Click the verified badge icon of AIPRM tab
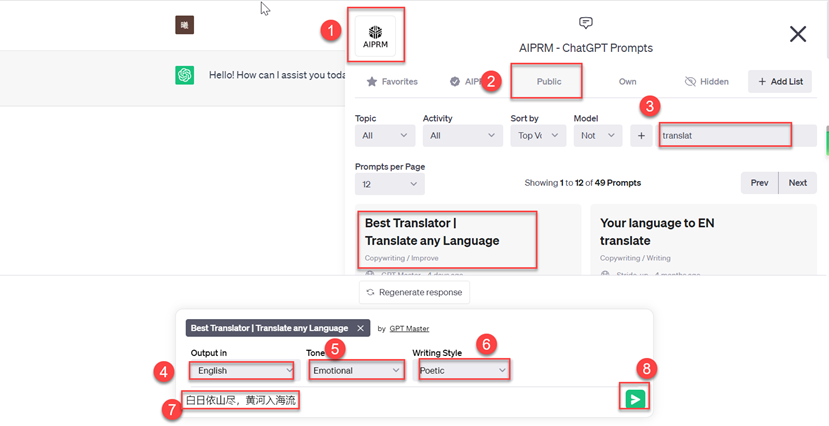The width and height of the screenshot is (829, 426). 455,81
